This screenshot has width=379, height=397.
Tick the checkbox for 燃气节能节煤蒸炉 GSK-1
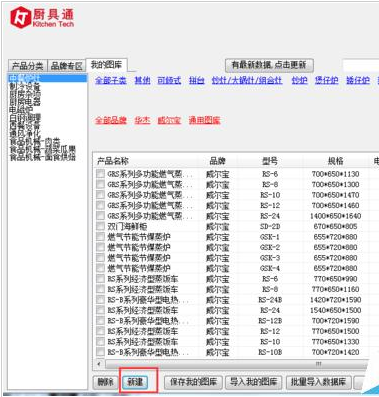[x=100, y=237]
